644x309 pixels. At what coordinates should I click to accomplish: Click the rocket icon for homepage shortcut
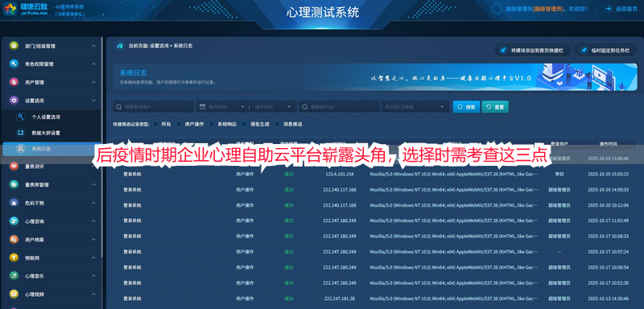[x=502, y=50]
